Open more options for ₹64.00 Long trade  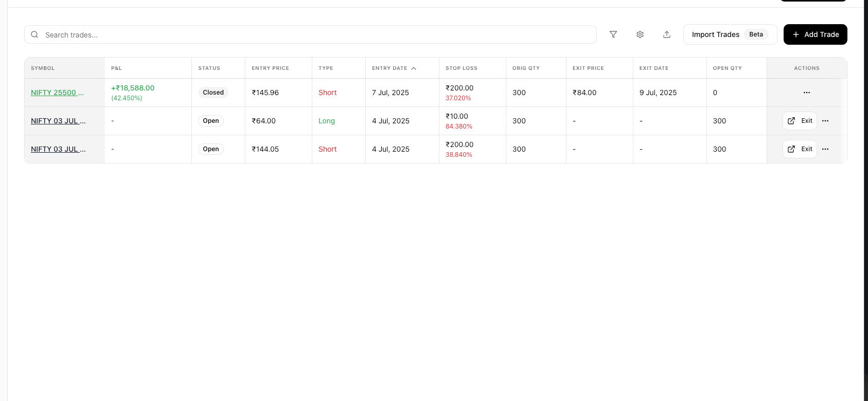pos(825,121)
